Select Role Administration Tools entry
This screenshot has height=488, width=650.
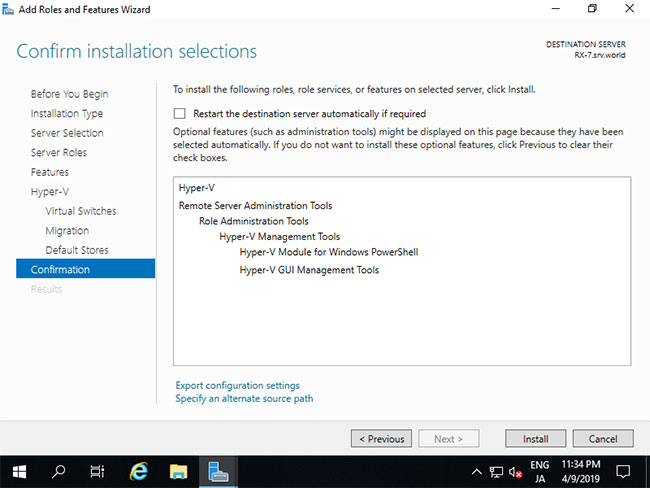coord(254,221)
